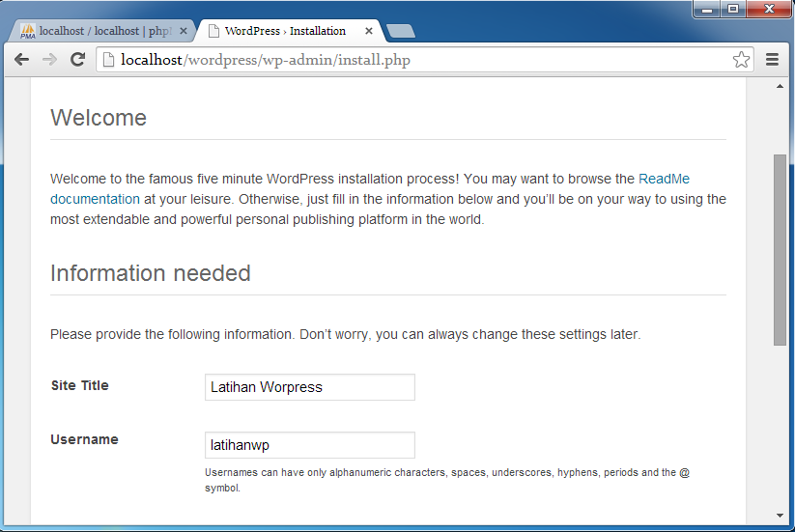Click the page icon in the address bar
The width and height of the screenshot is (795, 532).
click(108, 60)
